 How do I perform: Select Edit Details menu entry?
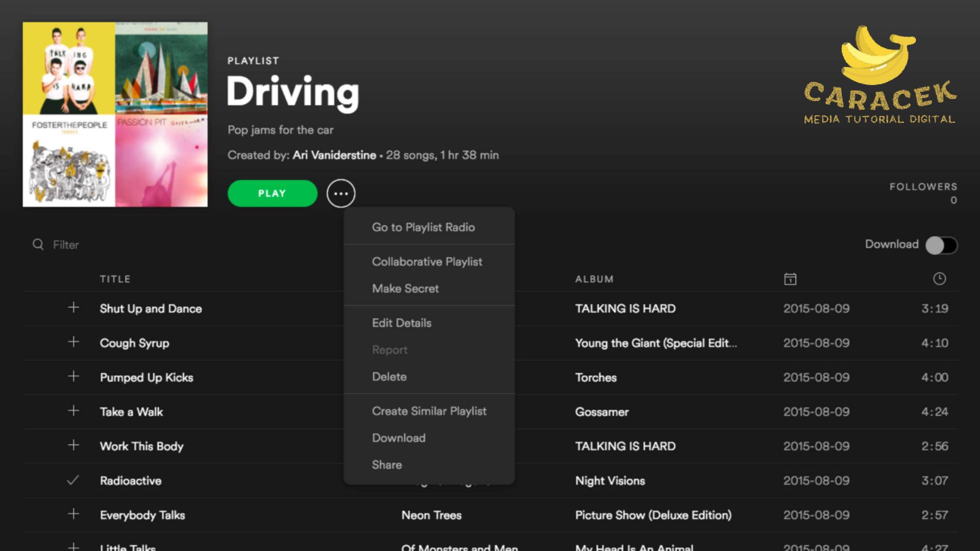click(x=402, y=323)
